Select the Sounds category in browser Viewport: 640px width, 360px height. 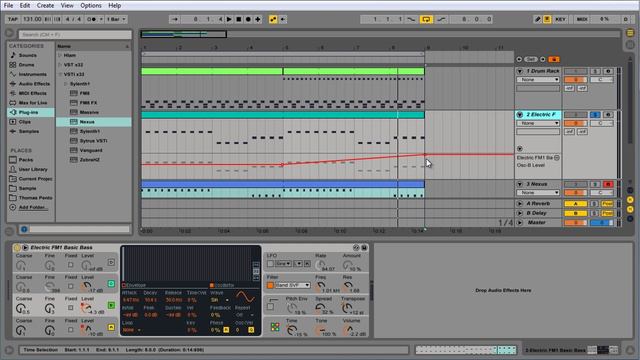click(x=28, y=55)
